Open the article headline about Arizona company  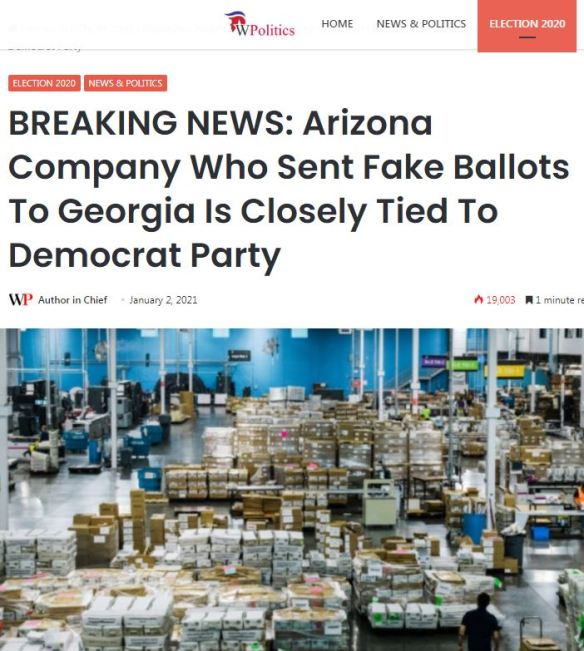point(288,189)
